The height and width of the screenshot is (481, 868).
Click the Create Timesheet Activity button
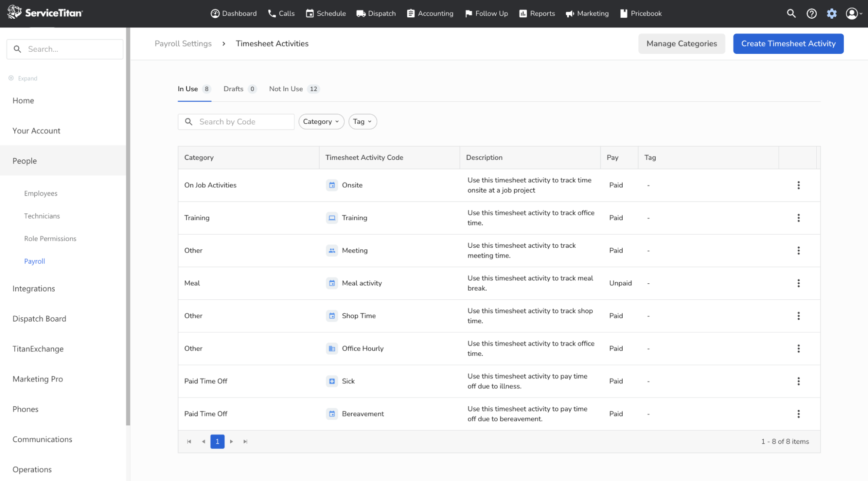[x=788, y=44]
